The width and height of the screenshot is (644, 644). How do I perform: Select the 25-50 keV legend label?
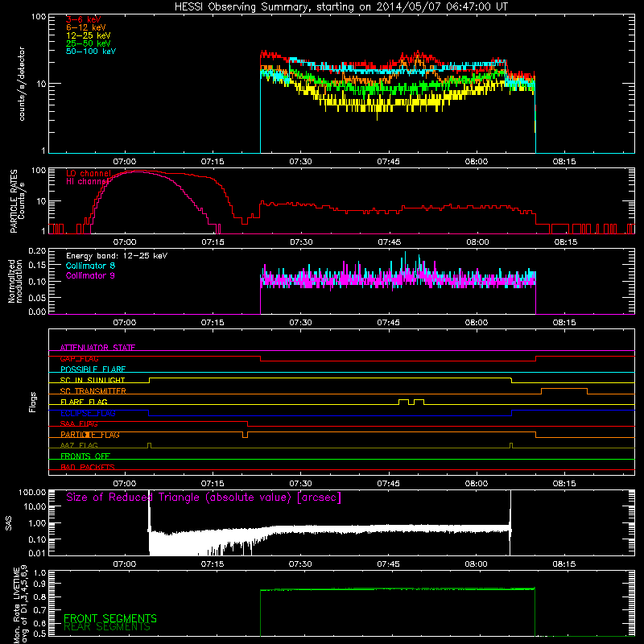pyautogui.click(x=89, y=43)
